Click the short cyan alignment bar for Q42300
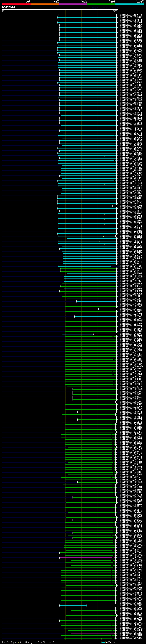 (78, 334)
